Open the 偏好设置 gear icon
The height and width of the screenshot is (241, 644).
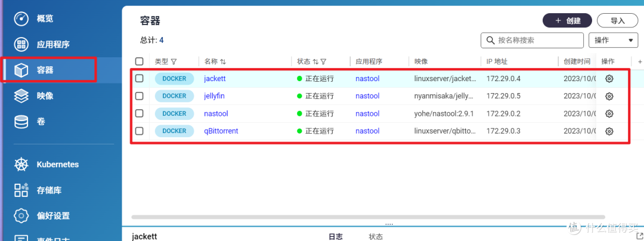click(21, 215)
